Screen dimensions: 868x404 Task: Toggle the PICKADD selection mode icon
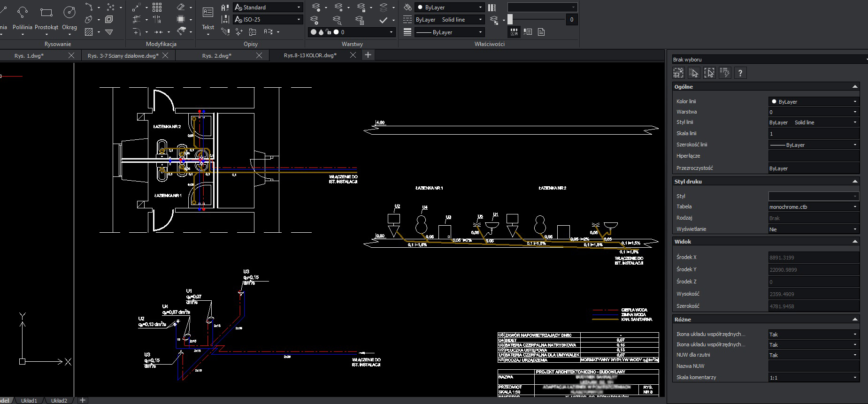[678, 73]
